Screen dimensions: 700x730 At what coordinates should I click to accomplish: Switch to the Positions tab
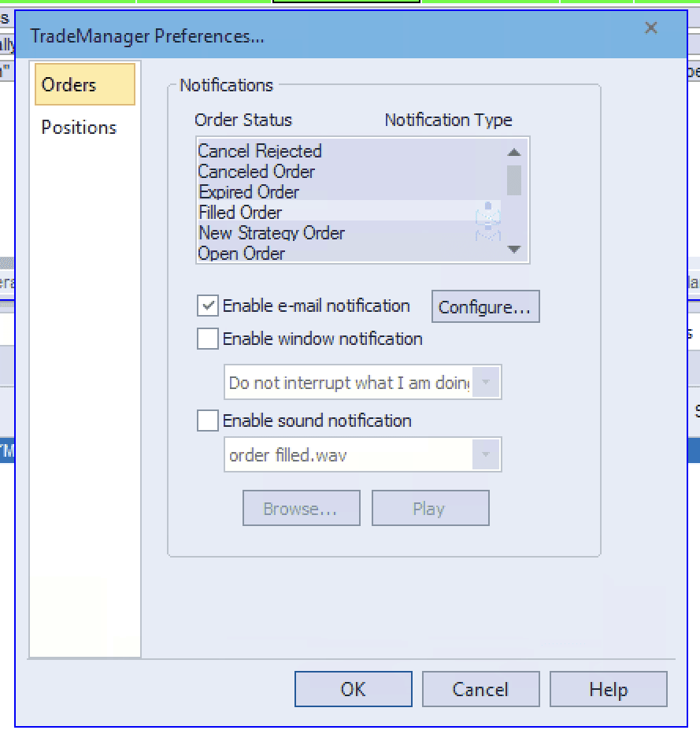pyautogui.click(x=77, y=127)
